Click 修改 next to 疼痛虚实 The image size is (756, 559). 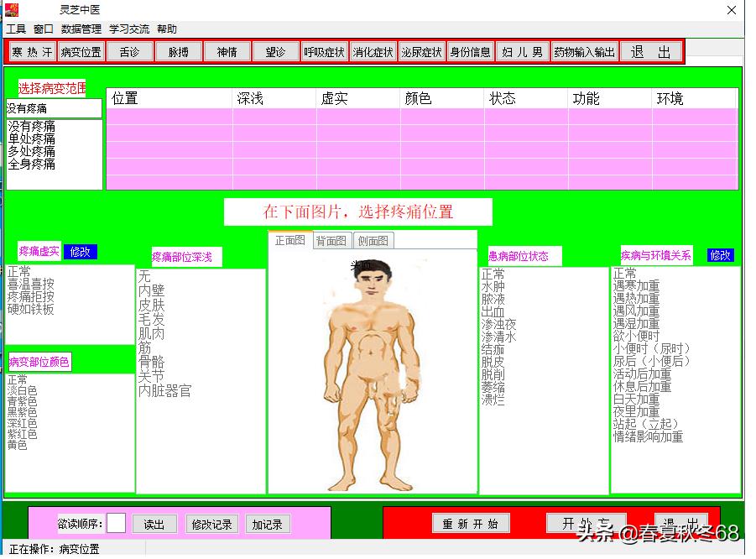tap(80, 252)
